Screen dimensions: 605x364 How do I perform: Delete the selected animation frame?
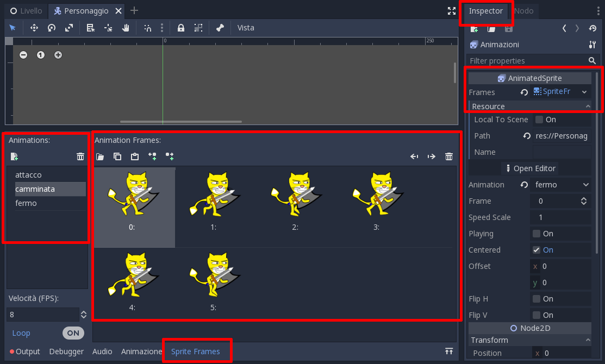(x=449, y=156)
